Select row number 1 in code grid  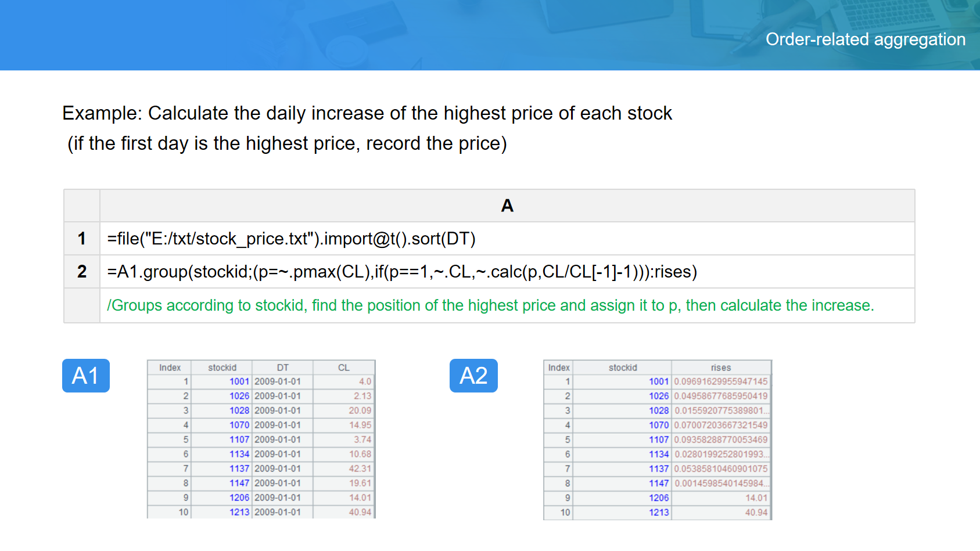pyautogui.click(x=82, y=239)
